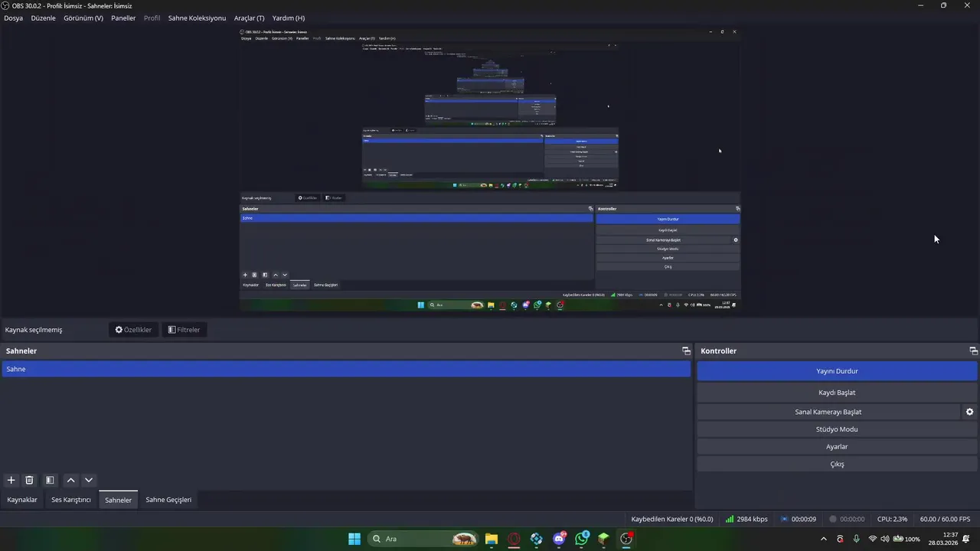This screenshot has height=551, width=980.
Task: Select Sahne in scenes list
Action: pos(346,369)
